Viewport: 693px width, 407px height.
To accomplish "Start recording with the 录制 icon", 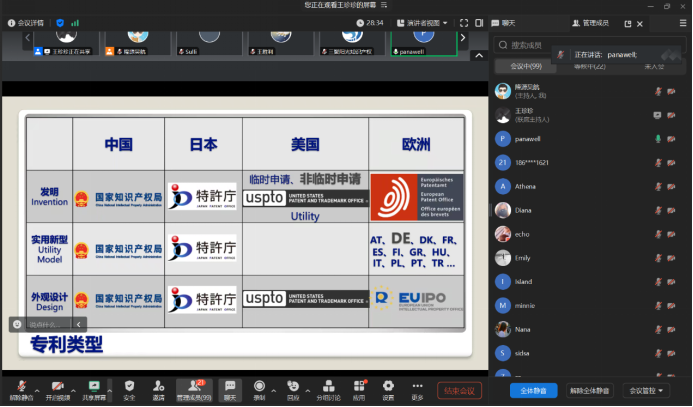I will click(x=259, y=386).
